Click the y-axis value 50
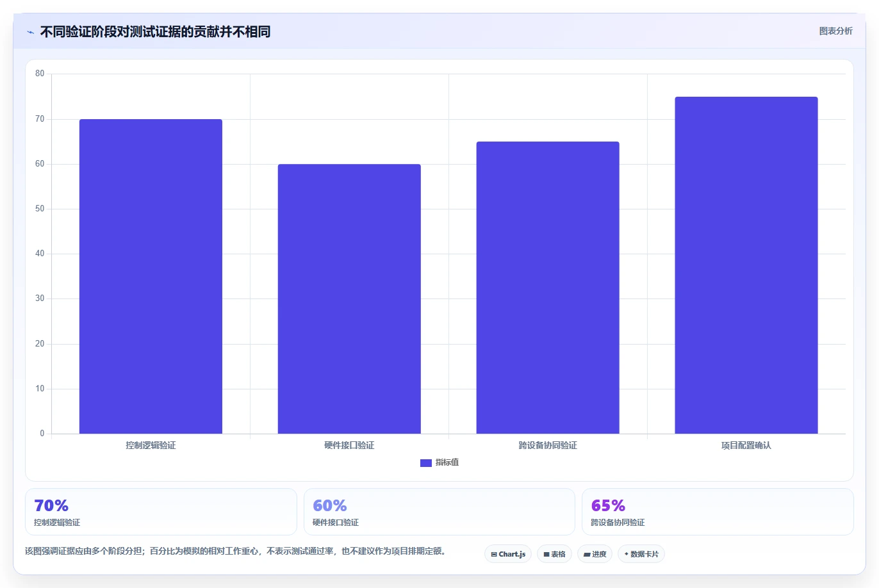Screen dimensions: 879x588 [x=40, y=209]
